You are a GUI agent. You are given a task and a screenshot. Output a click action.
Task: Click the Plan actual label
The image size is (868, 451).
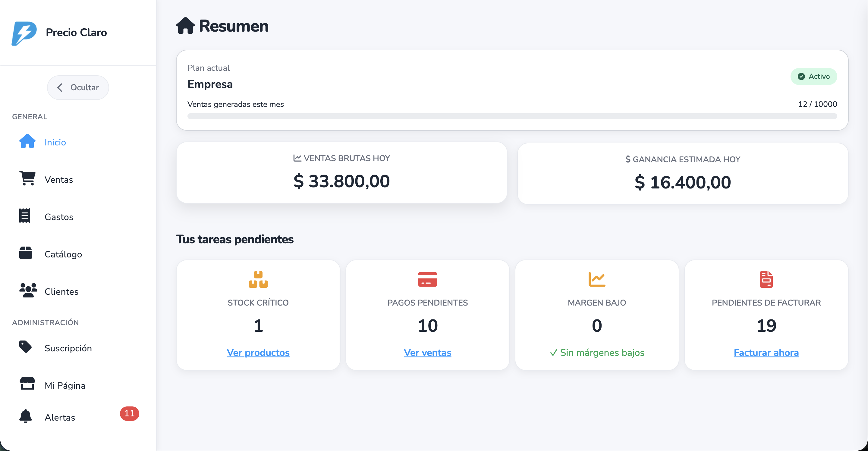tap(209, 68)
